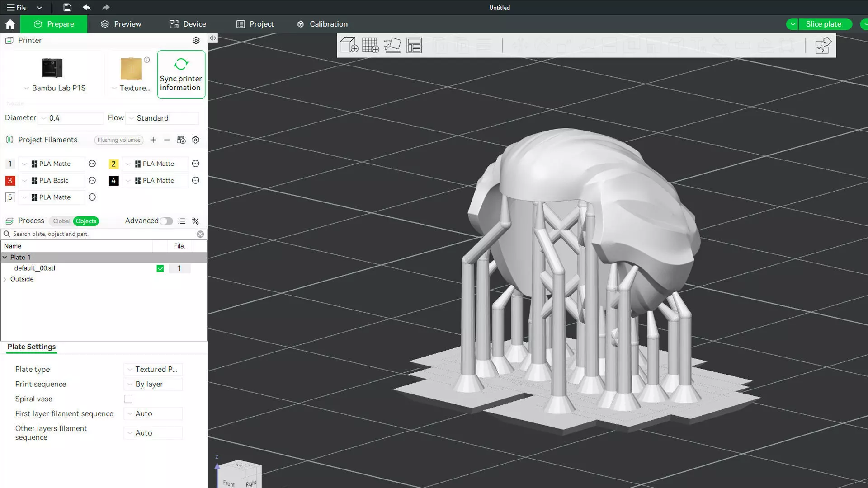
Task: Click the Assembly view toolbar icon
Action: coord(823,46)
